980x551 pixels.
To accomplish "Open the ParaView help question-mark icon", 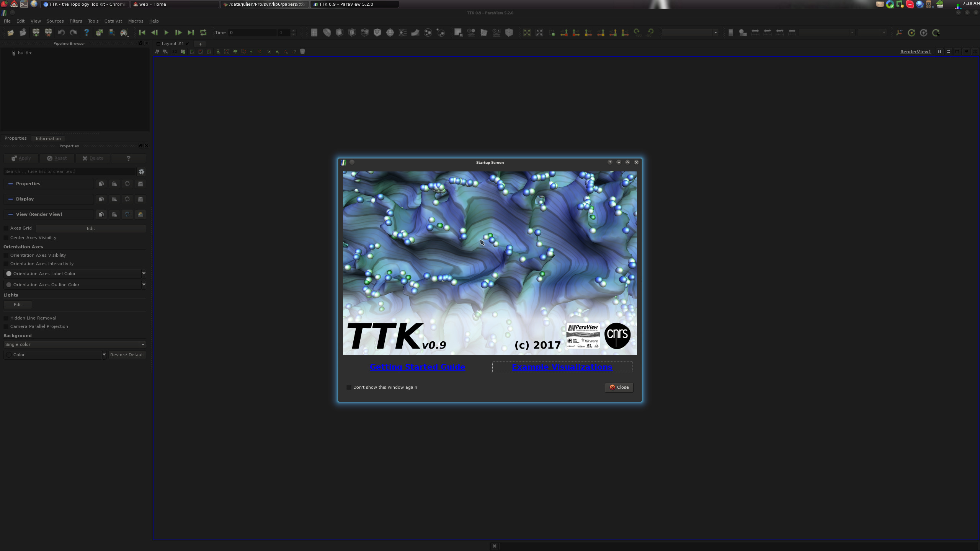I will pos(87,33).
